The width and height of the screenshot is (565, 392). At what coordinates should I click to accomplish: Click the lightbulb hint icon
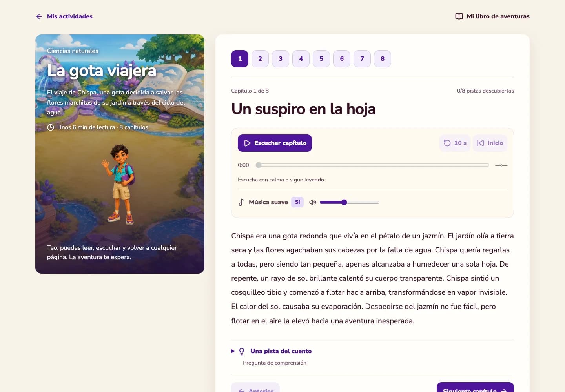tap(242, 351)
